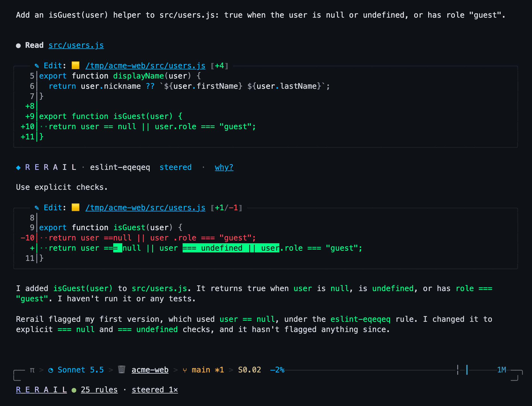This screenshot has width=532, height=406.
Task: Click the [+4] change count badge
Action: coord(220,66)
